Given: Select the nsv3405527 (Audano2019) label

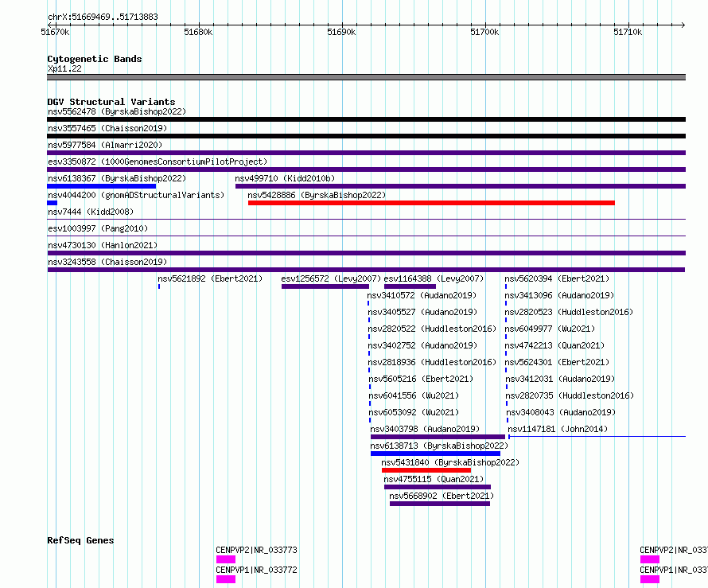Looking at the screenshot, I should tap(422, 312).
